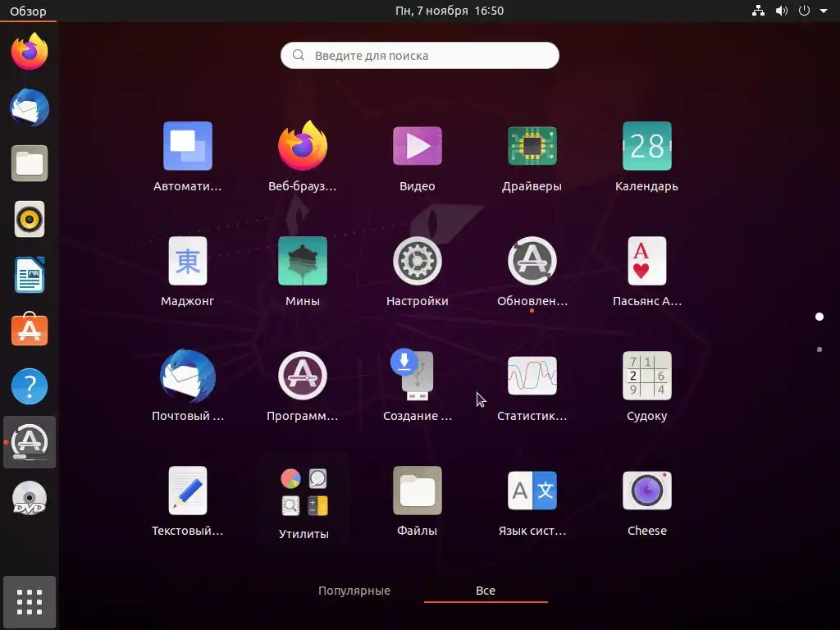This screenshot has height=630, width=840.
Task: Toggle the Show Applications grid button
Action: pos(30,601)
